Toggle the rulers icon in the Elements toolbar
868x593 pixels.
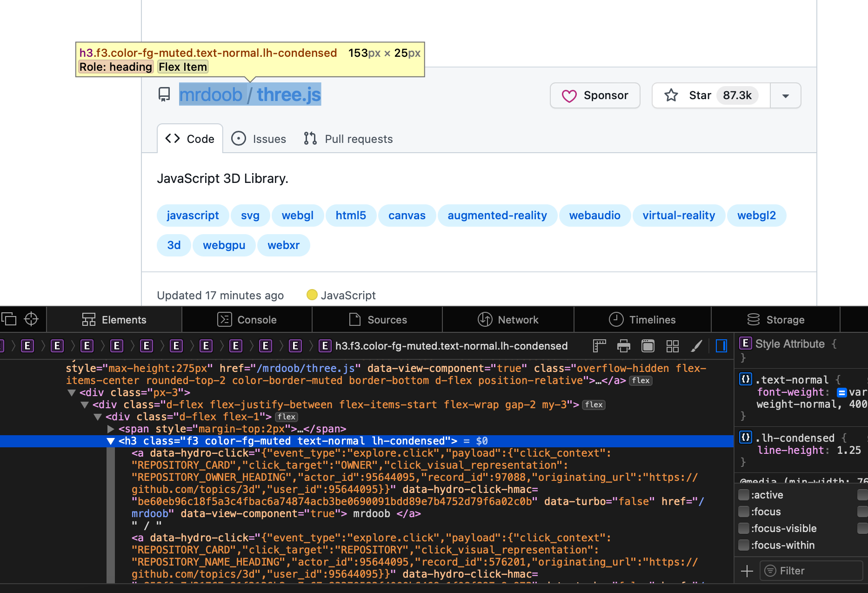[600, 346]
